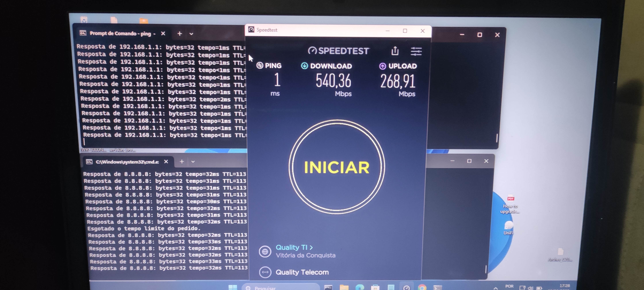Select the C:\Windows\system32\cmd.exe tab
The height and width of the screenshot is (290, 644).
click(x=127, y=162)
